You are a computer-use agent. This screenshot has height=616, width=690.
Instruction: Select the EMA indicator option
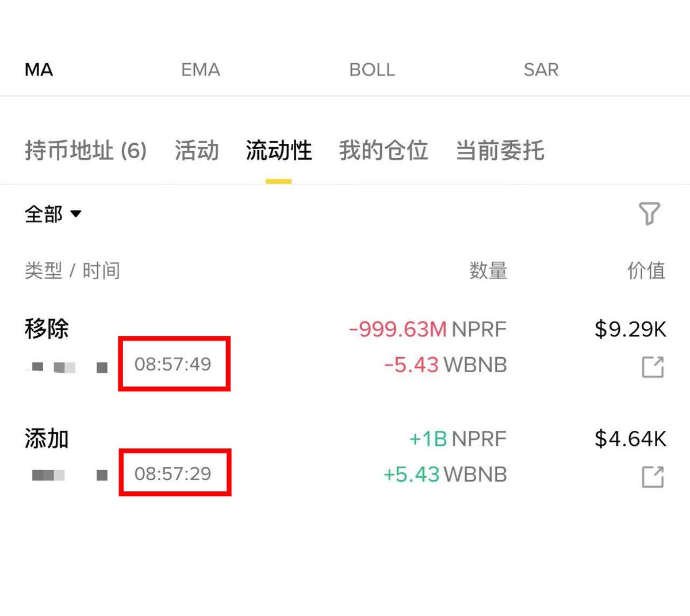pyautogui.click(x=200, y=70)
